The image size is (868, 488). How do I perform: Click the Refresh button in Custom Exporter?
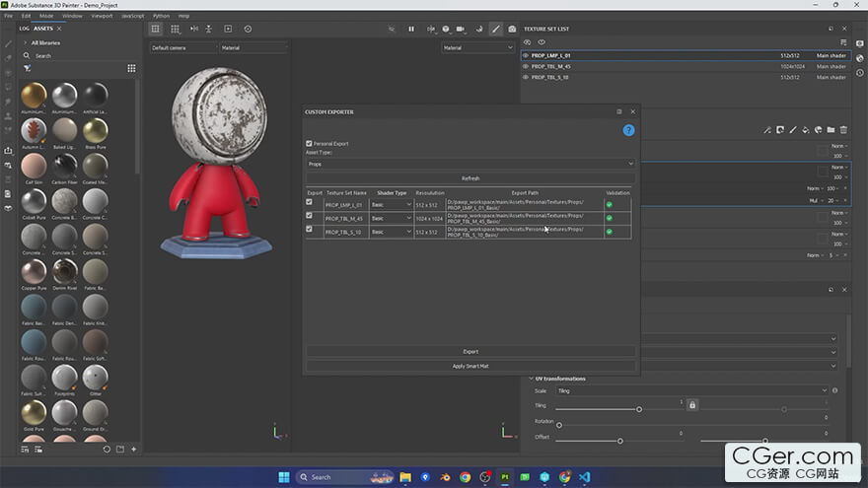pyautogui.click(x=470, y=178)
